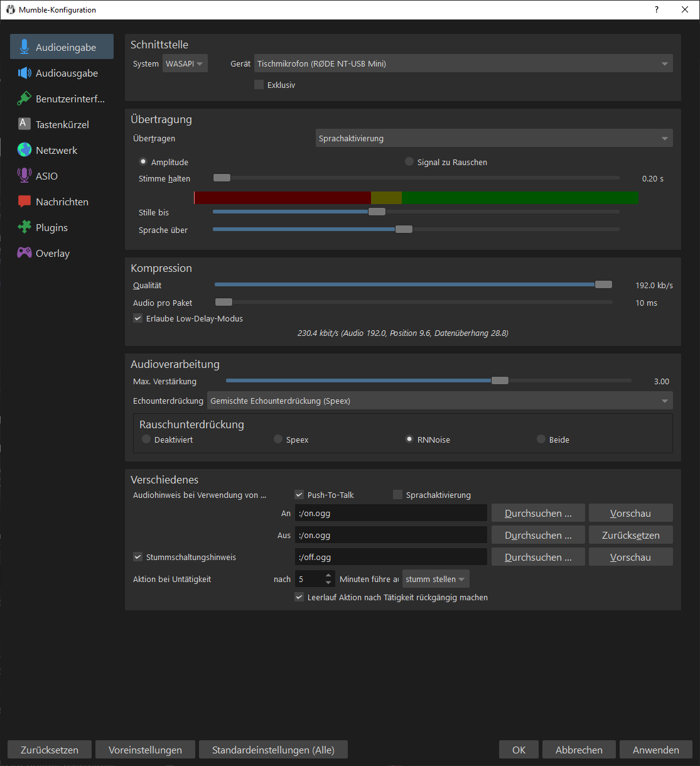
Task: Select the Amplitude radio button
Action: [143, 162]
